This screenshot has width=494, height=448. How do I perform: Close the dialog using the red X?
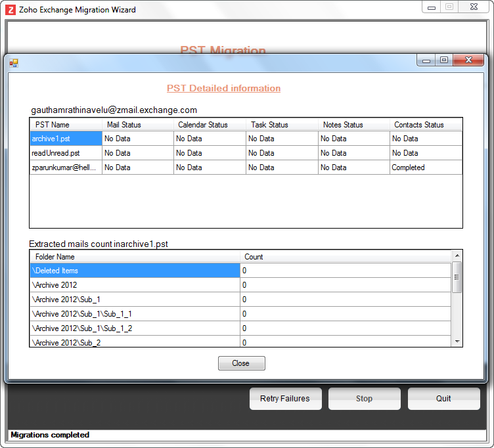coord(469,60)
